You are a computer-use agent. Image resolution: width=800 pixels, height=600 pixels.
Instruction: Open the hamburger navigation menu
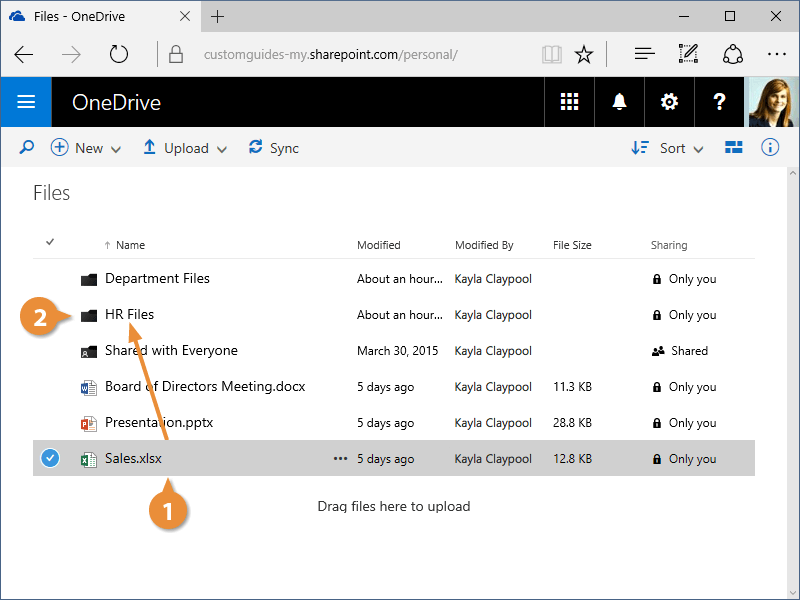pos(26,102)
